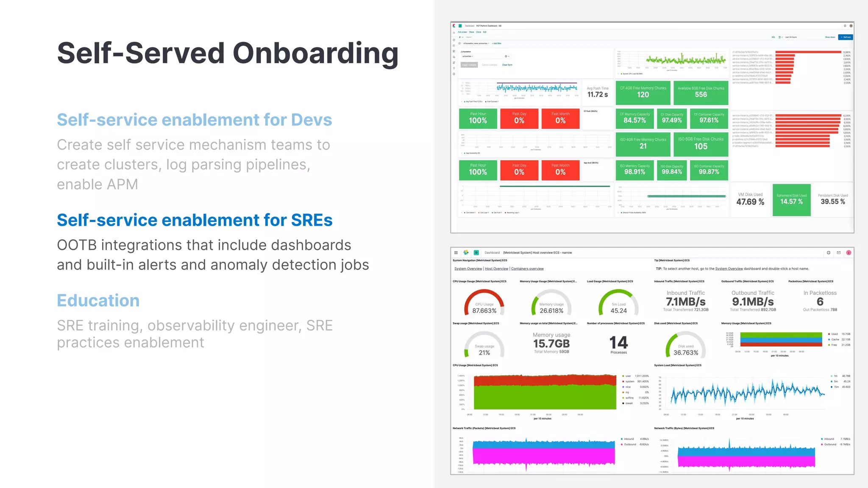The height and width of the screenshot is (488, 868).
Task: Click the In Packetloss 6 metric
Action: tap(820, 301)
